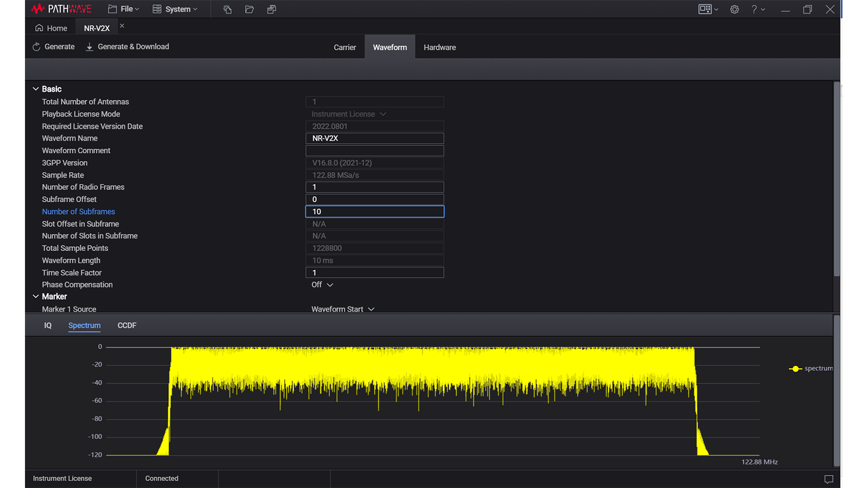Viewport: 868px width, 488px height.
Task: Click Generate & Download
Action: (x=127, y=47)
